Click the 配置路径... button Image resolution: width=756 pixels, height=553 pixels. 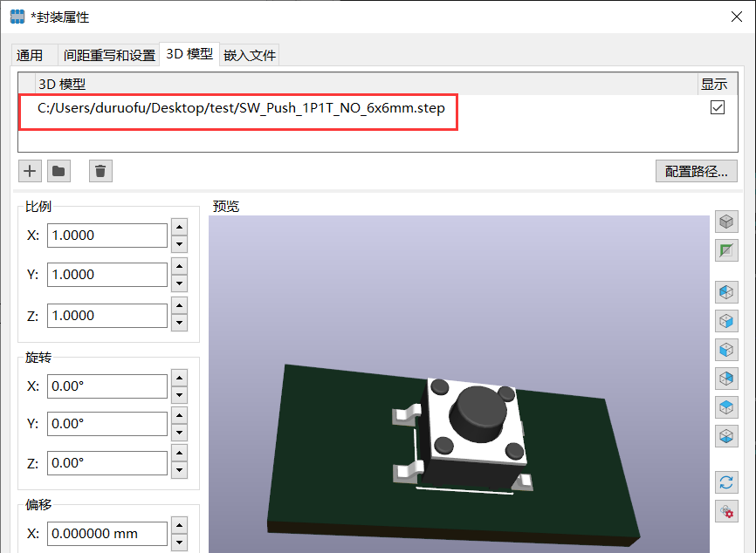click(x=696, y=171)
